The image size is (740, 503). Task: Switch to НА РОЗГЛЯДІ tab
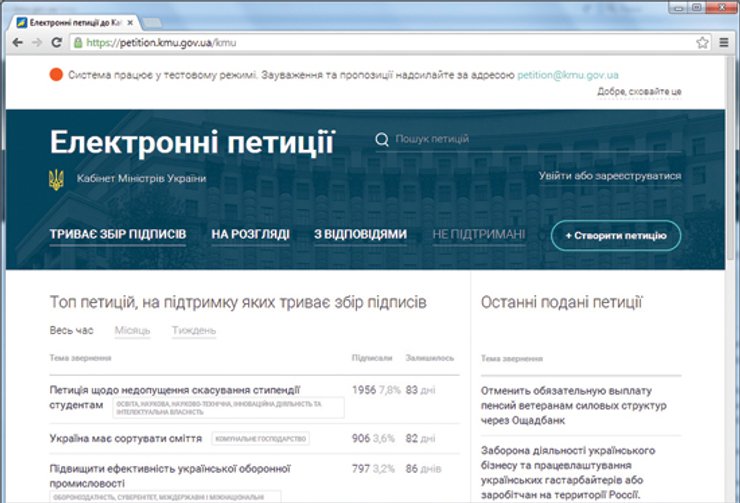click(250, 235)
